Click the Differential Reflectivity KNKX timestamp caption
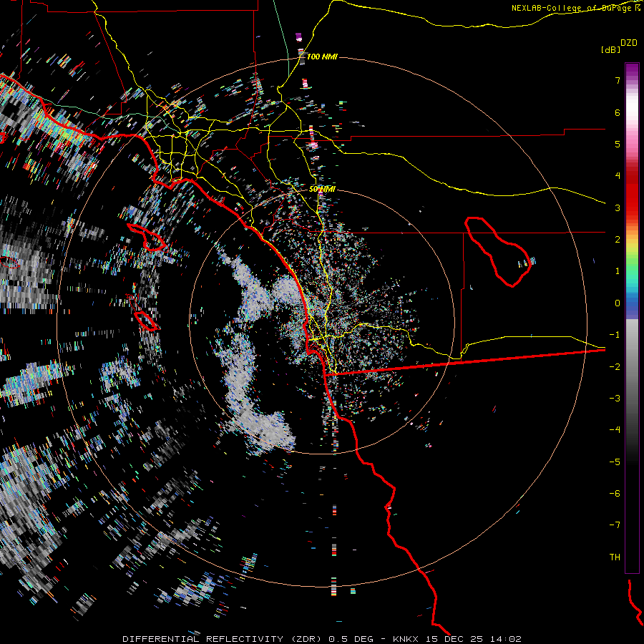The height and width of the screenshot is (644, 644). pyautogui.click(x=322, y=639)
